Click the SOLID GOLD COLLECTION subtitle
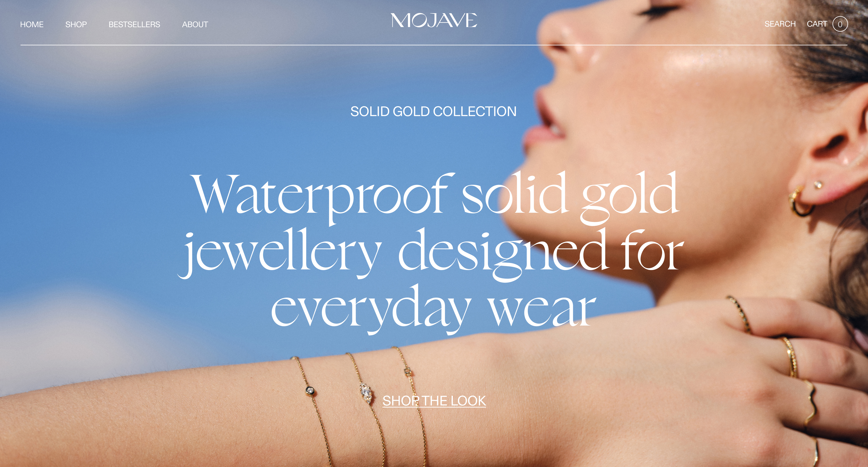This screenshot has width=868, height=467. coord(433,111)
